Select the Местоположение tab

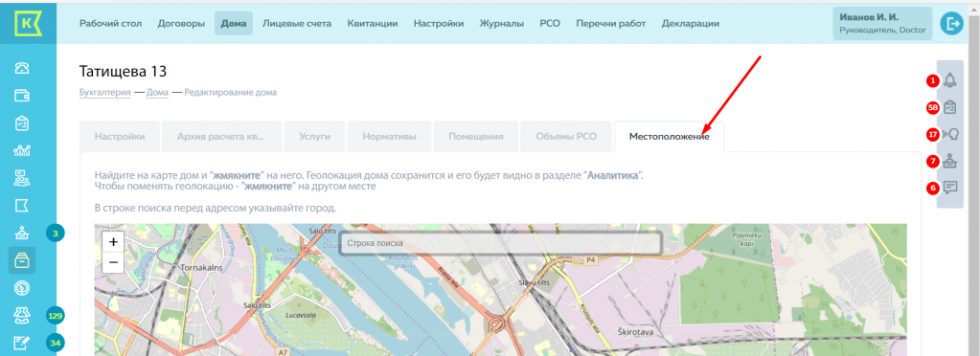point(670,137)
